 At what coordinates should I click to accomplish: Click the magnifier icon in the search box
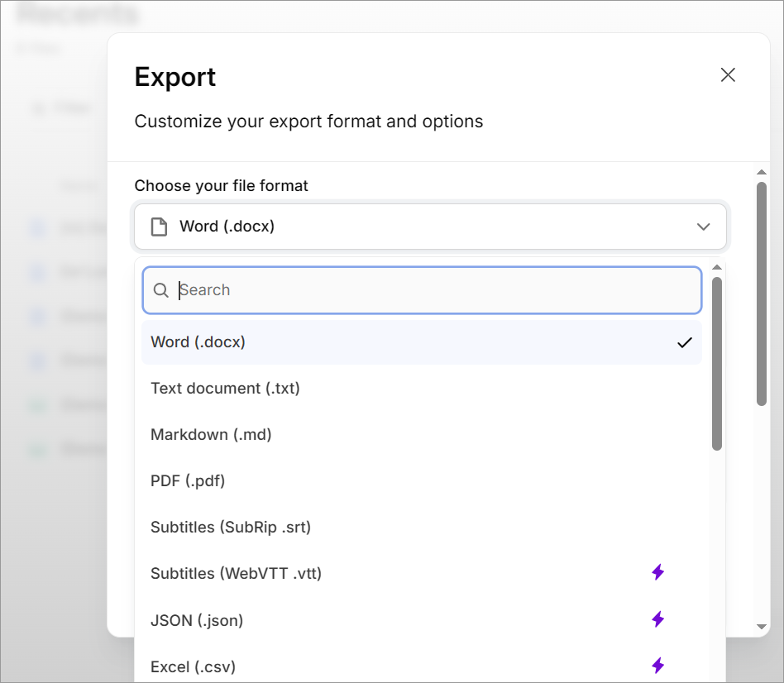[x=160, y=290]
